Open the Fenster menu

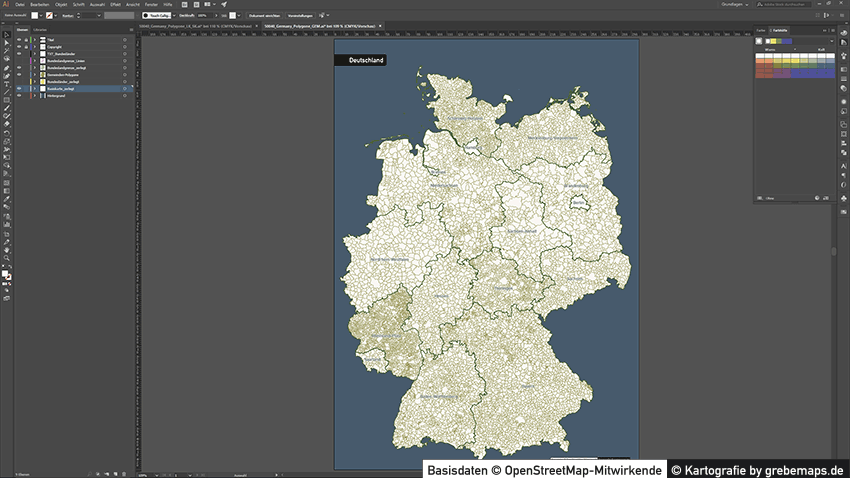(x=151, y=4)
